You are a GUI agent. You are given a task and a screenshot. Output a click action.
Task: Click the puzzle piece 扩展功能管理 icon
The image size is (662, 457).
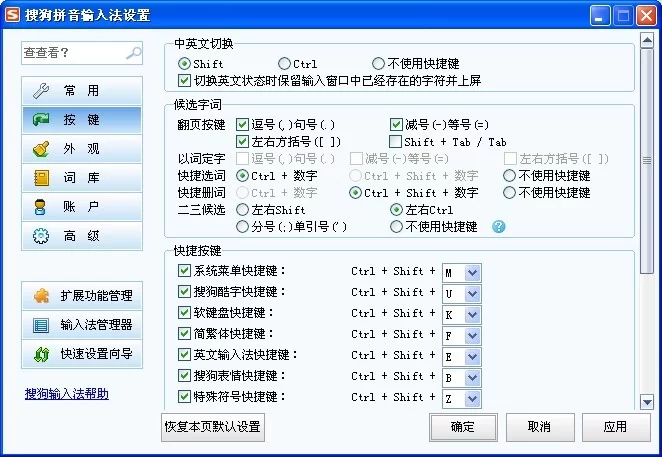pyautogui.click(x=41, y=296)
